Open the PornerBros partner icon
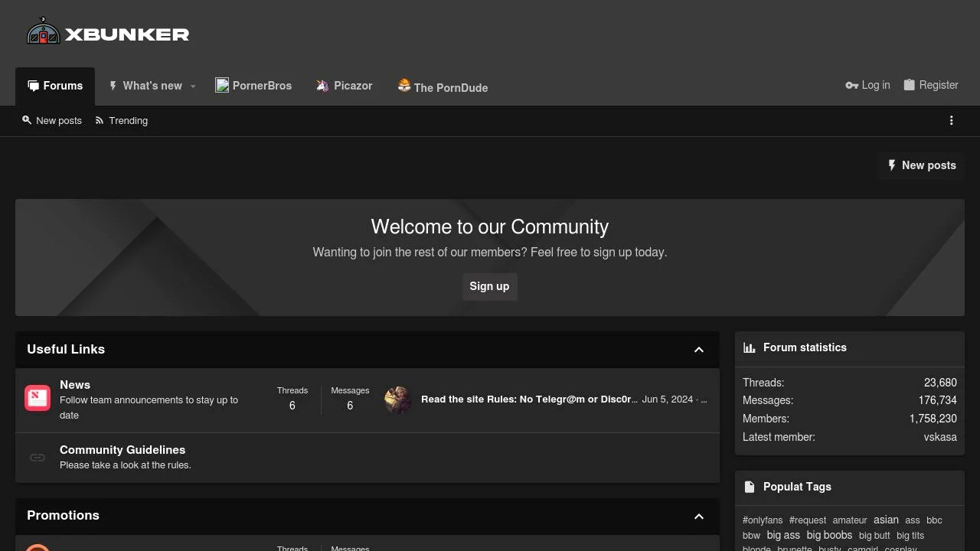This screenshot has width=980, height=551. click(x=222, y=85)
